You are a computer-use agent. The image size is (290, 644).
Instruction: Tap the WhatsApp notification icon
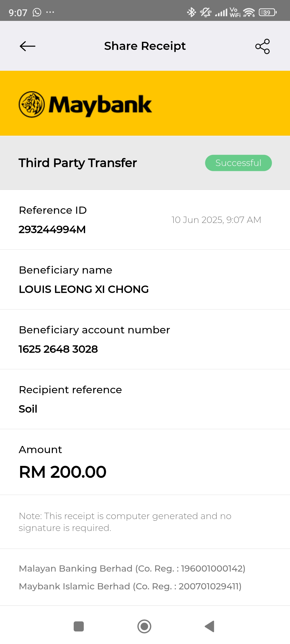37,12
